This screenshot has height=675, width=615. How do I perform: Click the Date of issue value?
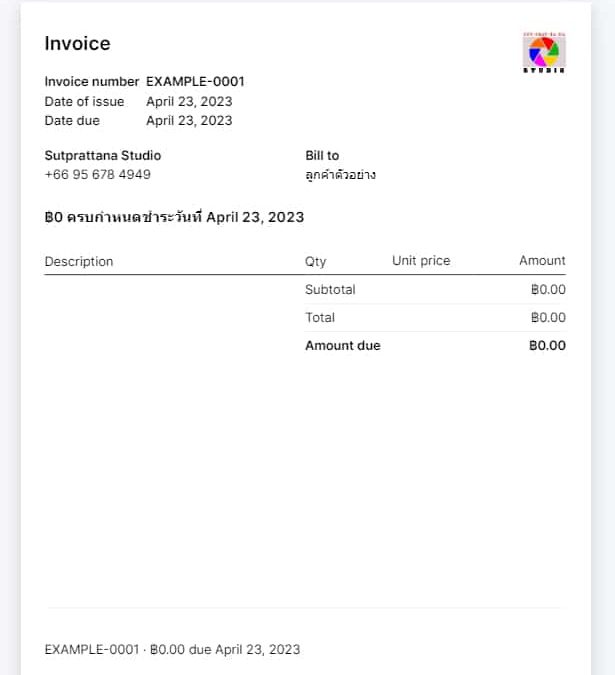tap(189, 102)
